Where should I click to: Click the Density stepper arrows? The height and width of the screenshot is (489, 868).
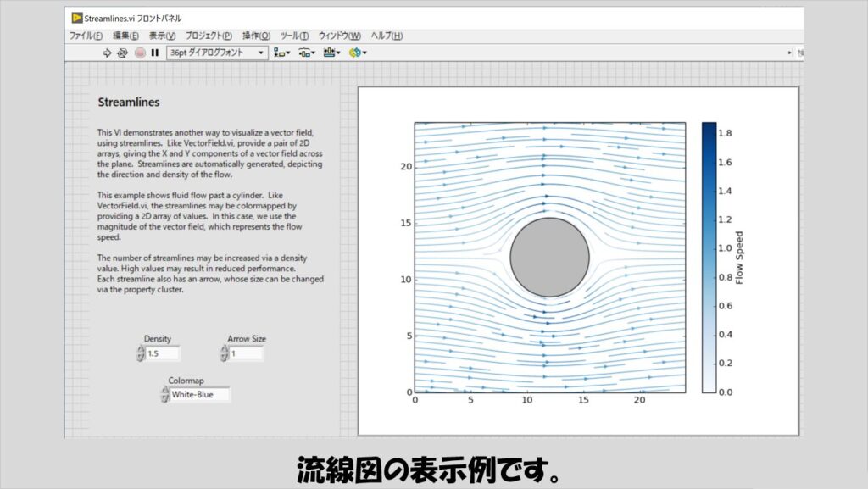[x=140, y=353]
